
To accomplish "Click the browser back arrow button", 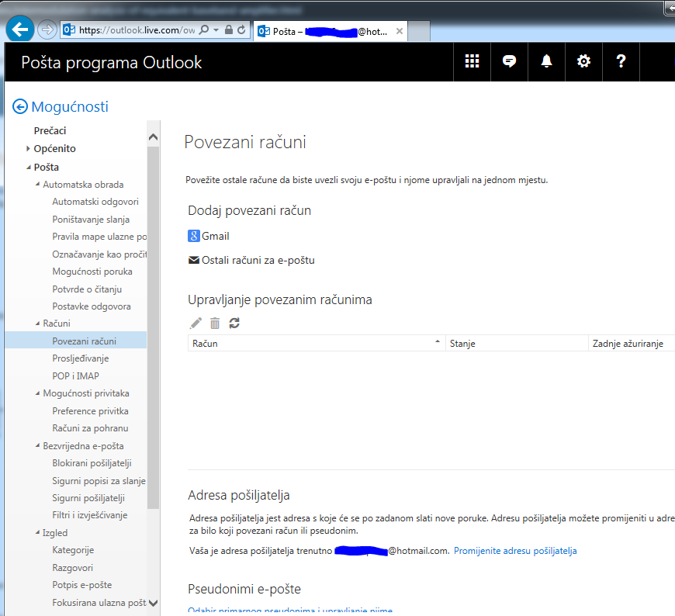I will click(20, 29).
